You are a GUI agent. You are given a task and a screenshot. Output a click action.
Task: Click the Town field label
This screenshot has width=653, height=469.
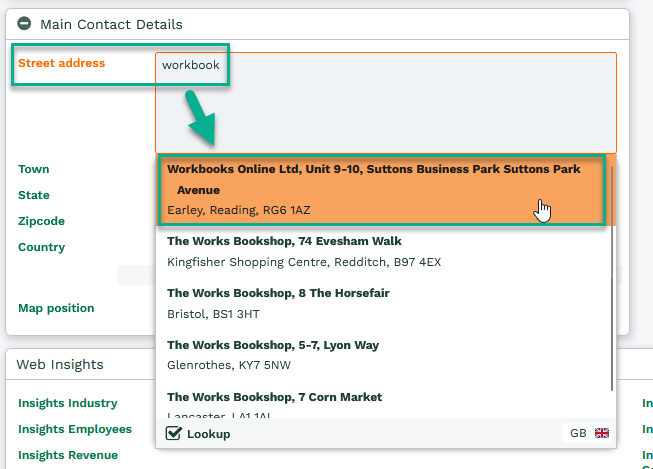pos(34,169)
